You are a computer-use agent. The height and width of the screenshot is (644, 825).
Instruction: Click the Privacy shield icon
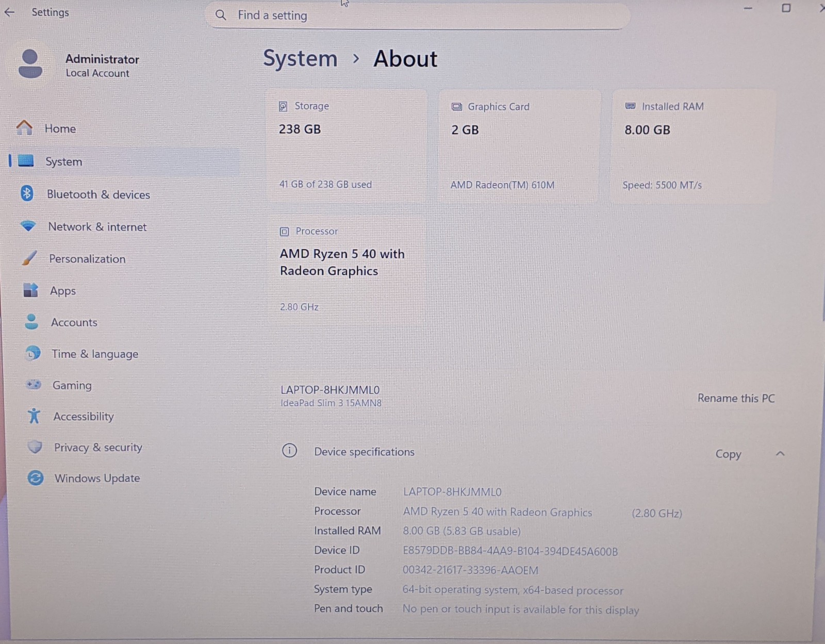click(x=35, y=447)
